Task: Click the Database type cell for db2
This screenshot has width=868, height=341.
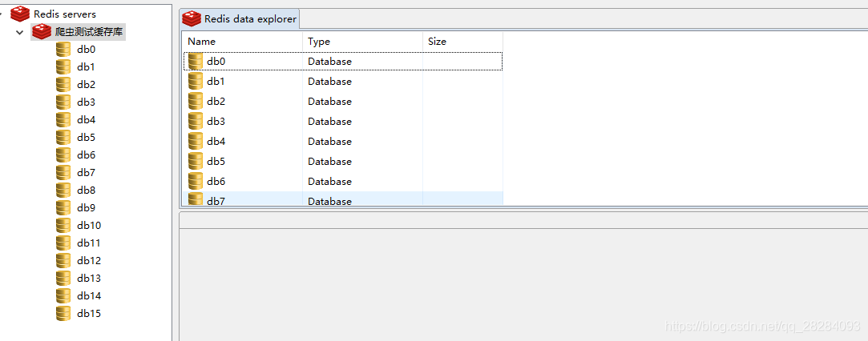Action: click(x=330, y=101)
